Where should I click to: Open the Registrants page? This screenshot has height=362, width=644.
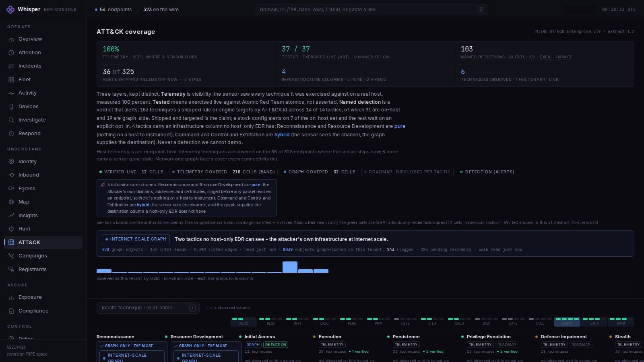tap(43, 269)
